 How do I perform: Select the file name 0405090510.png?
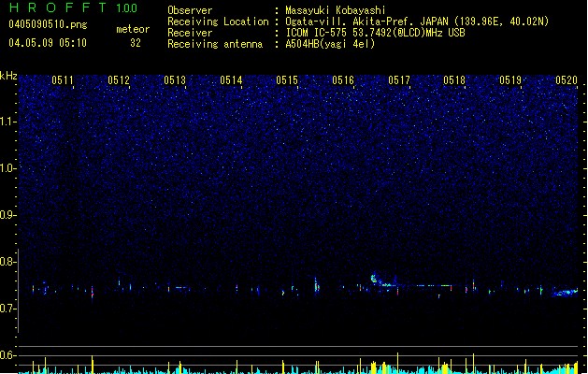[48, 25]
